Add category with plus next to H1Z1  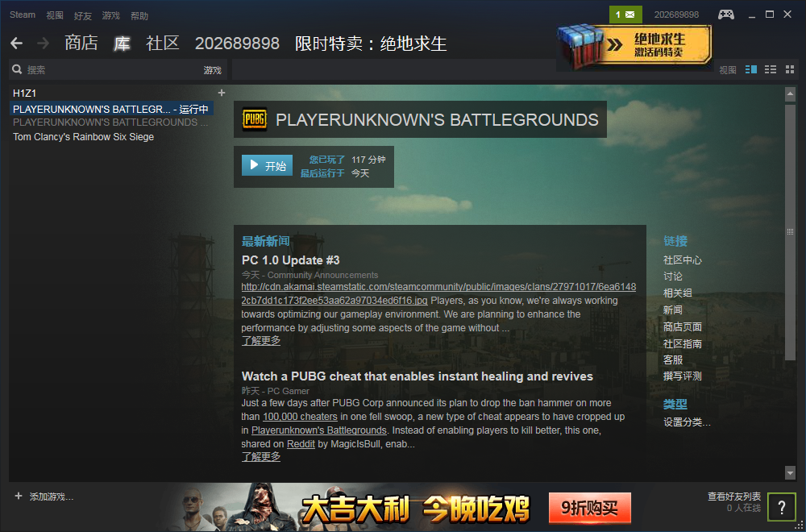point(222,93)
